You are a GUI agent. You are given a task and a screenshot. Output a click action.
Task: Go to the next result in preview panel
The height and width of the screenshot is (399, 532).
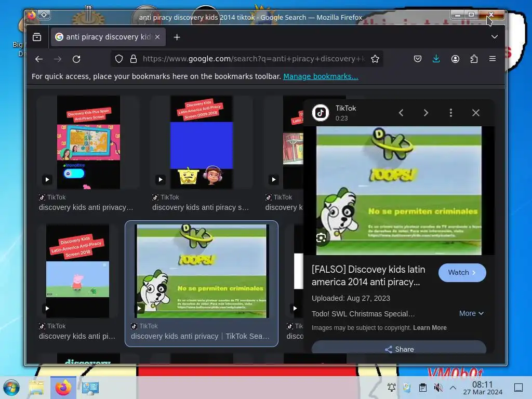pyautogui.click(x=426, y=113)
